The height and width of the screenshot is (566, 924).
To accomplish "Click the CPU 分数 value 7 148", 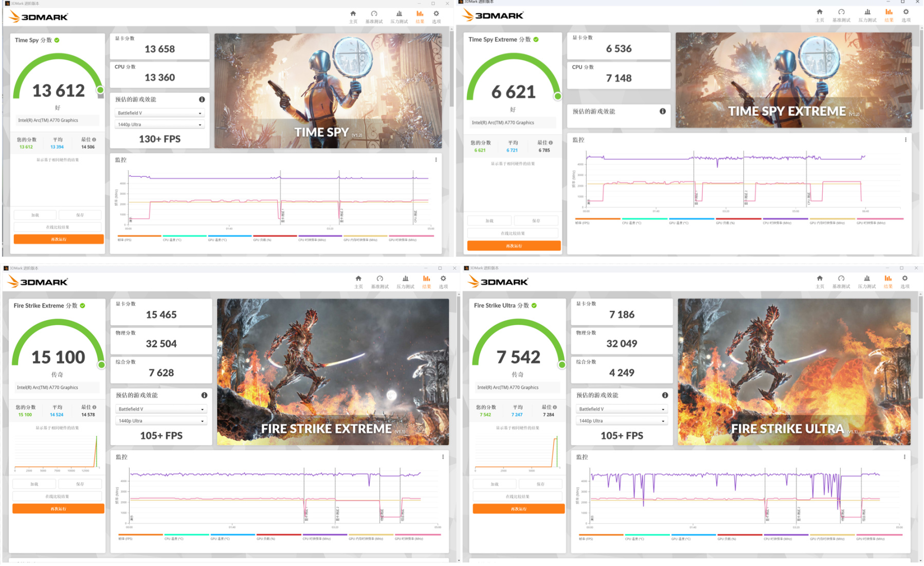I will click(619, 78).
